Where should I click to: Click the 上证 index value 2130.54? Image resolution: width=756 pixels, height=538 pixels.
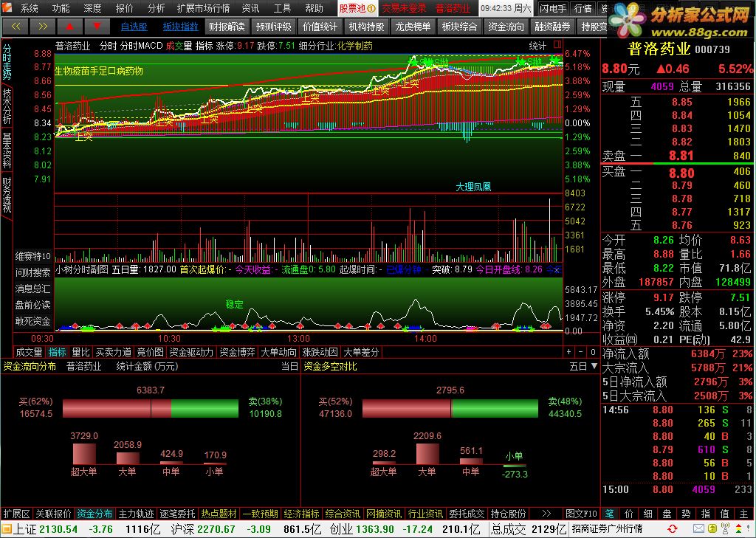(x=58, y=529)
